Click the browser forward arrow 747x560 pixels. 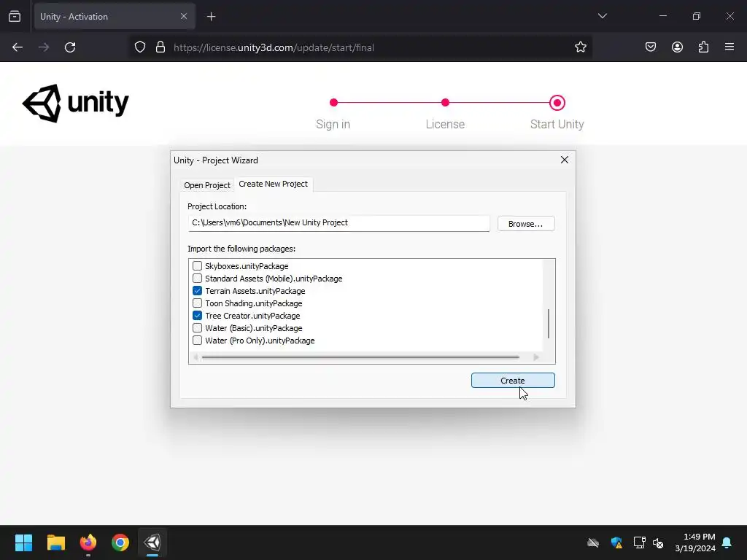(x=44, y=47)
